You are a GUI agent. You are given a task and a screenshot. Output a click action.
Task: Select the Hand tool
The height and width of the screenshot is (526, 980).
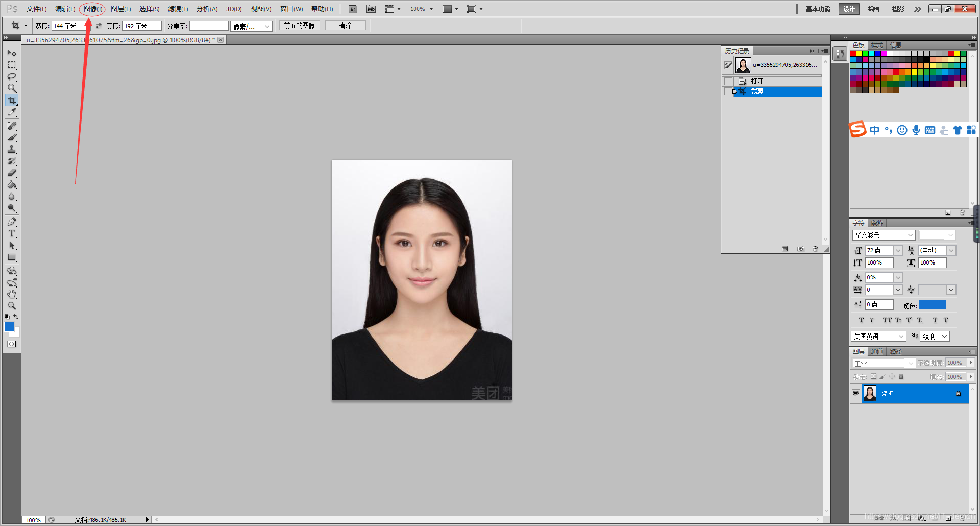pos(12,294)
